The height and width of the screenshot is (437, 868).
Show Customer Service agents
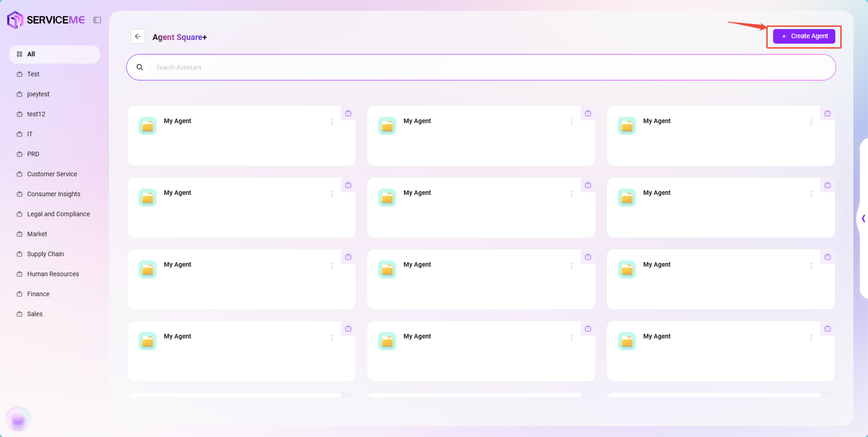[54, 174]
